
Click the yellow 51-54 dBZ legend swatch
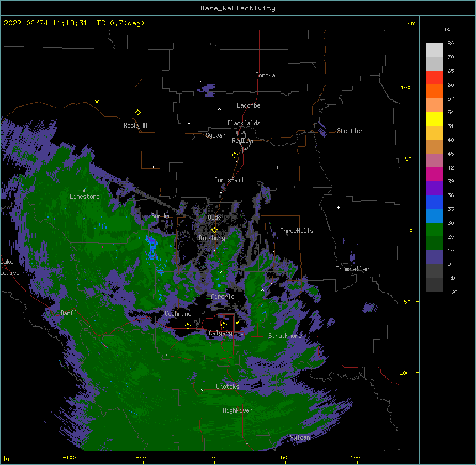coord(434,119)
